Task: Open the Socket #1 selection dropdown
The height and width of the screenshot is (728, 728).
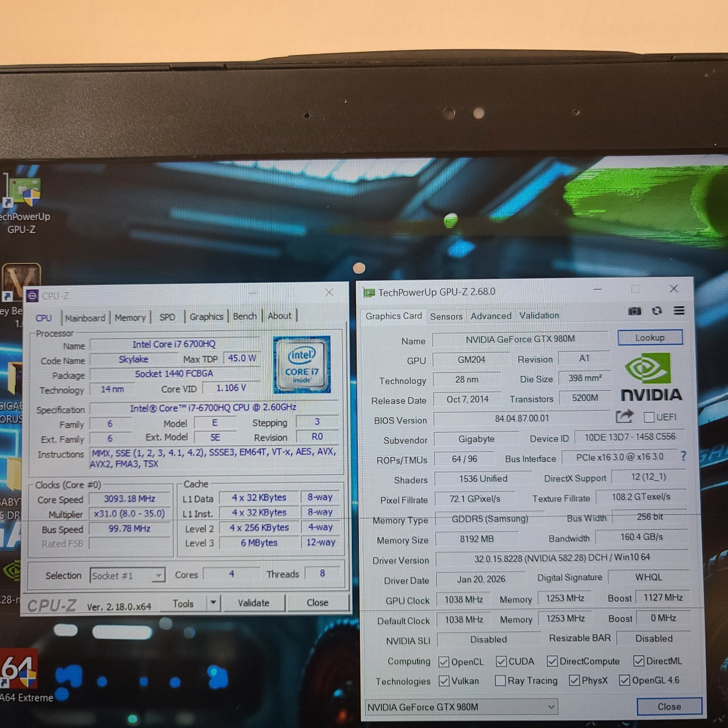Action: tap(127, 576)
